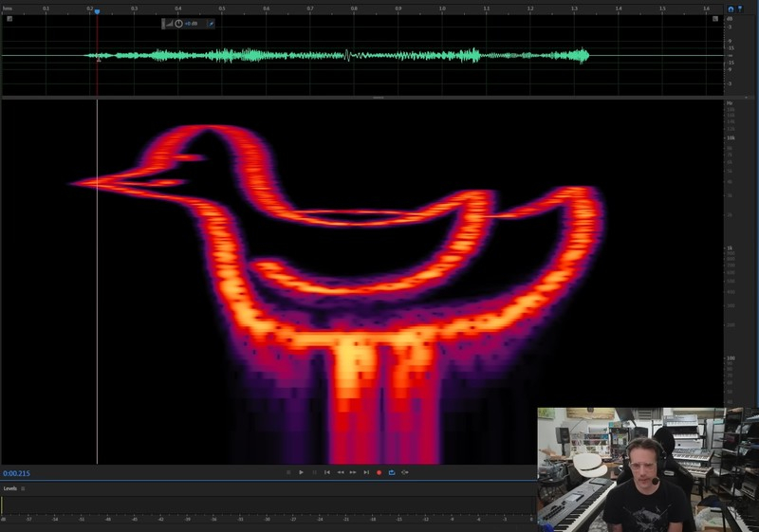
Task: Pin the HUD volume overlay
Action: 211,23
